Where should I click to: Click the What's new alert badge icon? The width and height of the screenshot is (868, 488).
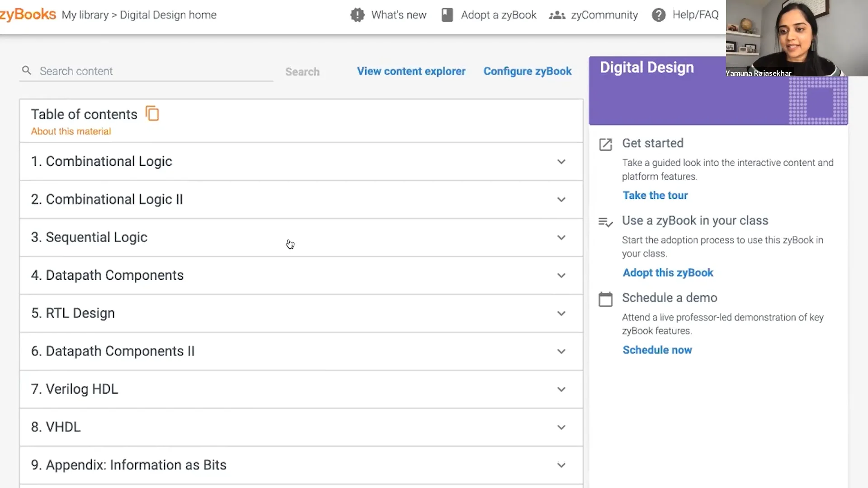coord(357,15)
